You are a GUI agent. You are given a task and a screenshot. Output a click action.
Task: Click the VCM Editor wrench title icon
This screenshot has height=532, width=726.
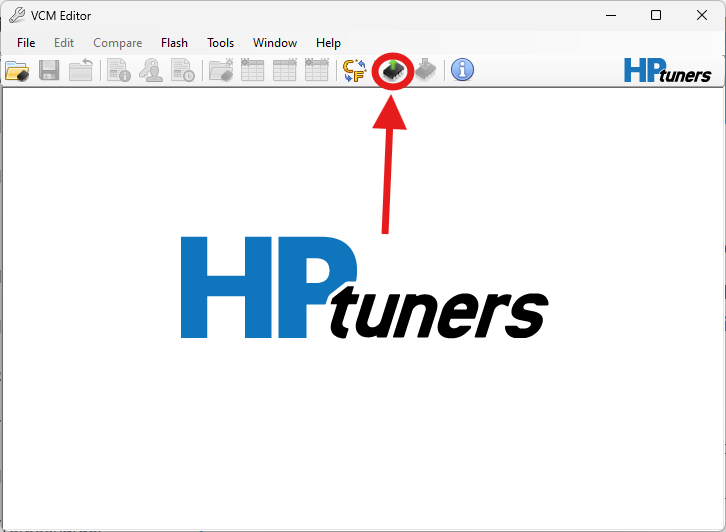[17, 15]
